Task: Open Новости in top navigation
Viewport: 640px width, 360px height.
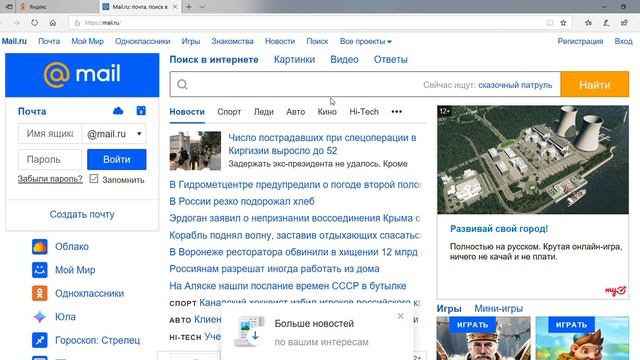Action: pos(280,41)
